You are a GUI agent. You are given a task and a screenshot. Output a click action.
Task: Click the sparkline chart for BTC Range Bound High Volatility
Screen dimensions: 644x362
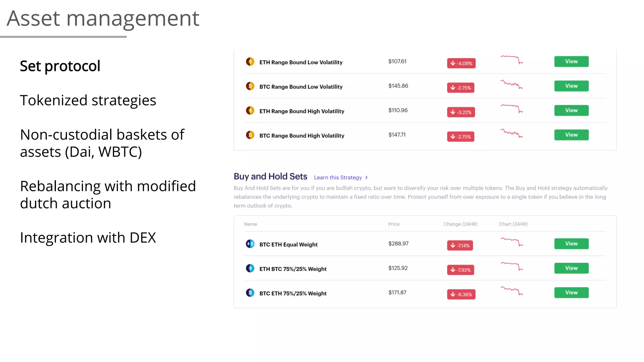512,134
